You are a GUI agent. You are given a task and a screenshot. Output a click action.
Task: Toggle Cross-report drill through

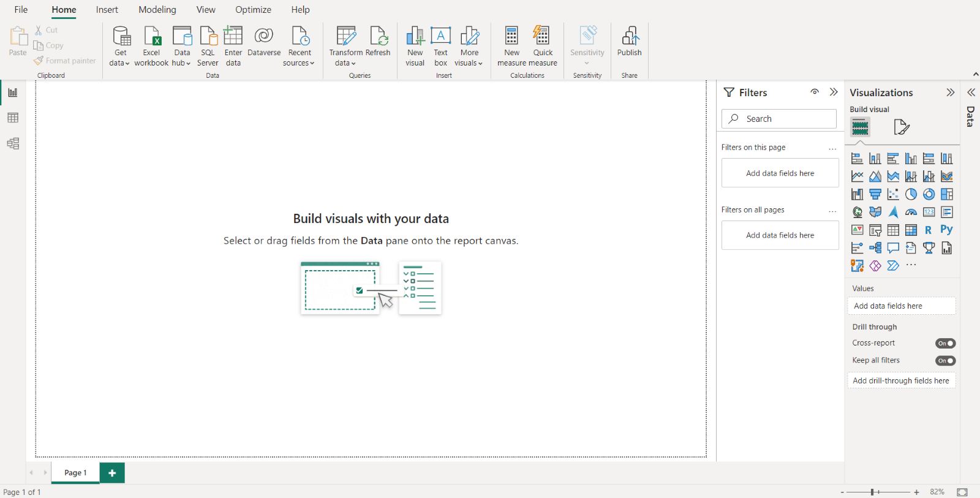point(946,344)
